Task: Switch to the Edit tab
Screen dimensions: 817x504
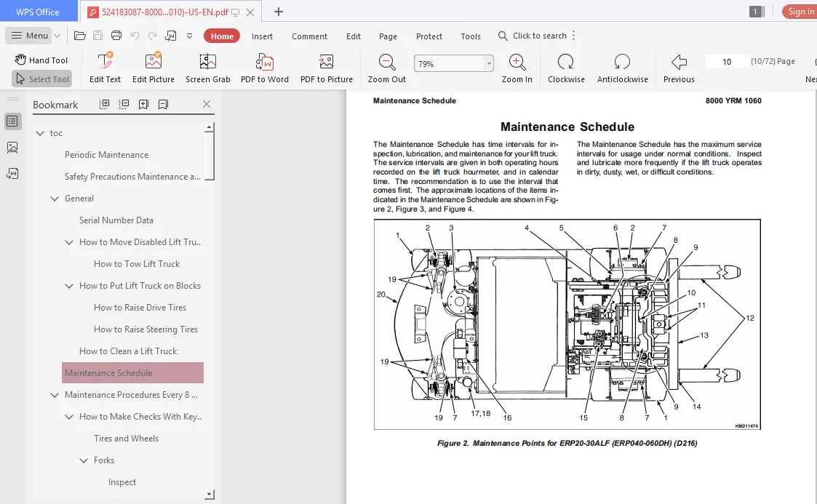Action: pyautogui.click(x=354, y=36)
